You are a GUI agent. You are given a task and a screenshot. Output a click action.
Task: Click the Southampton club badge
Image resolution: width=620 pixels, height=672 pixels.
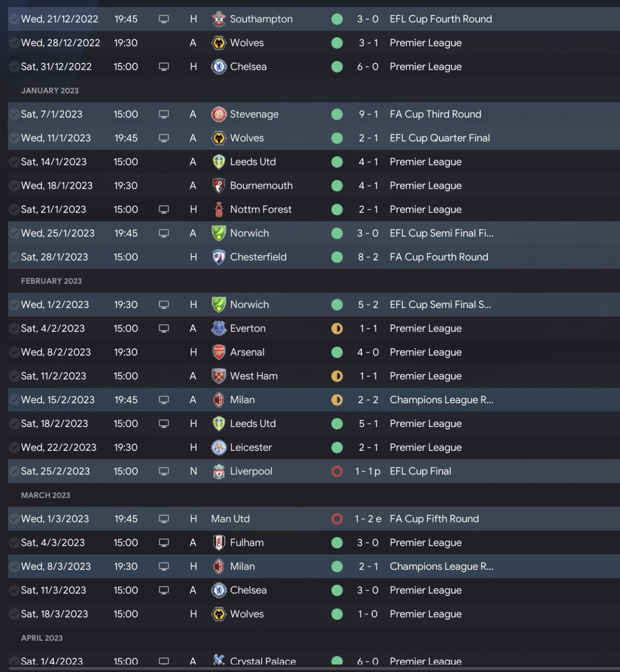tap(219, 19)
